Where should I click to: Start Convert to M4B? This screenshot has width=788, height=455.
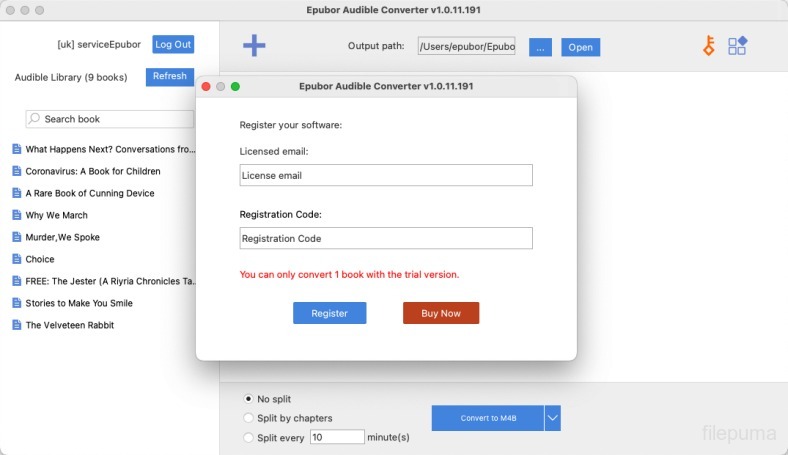[x=487, y=418]
